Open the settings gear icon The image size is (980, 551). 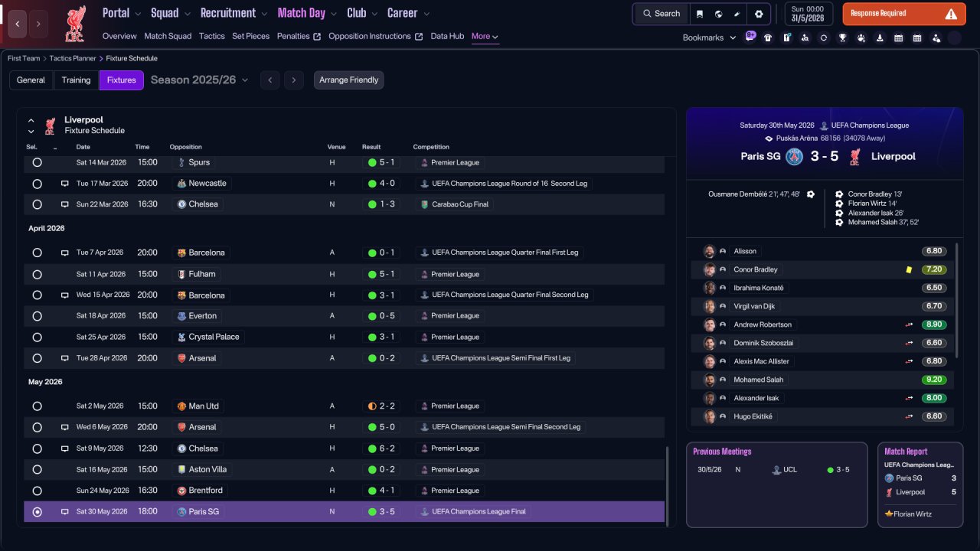click(x=759, y=14)
